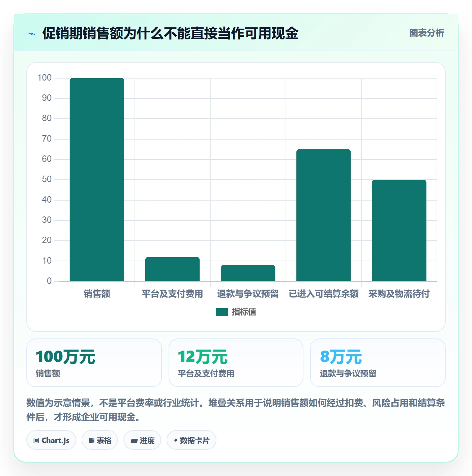
Task: Click the 进度 tag chip
Action: pyautogui.click(x=142, y=440)
